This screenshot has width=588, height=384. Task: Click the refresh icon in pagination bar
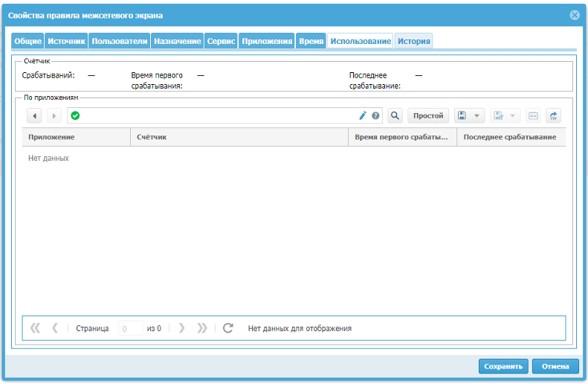(x=228, y=328)
